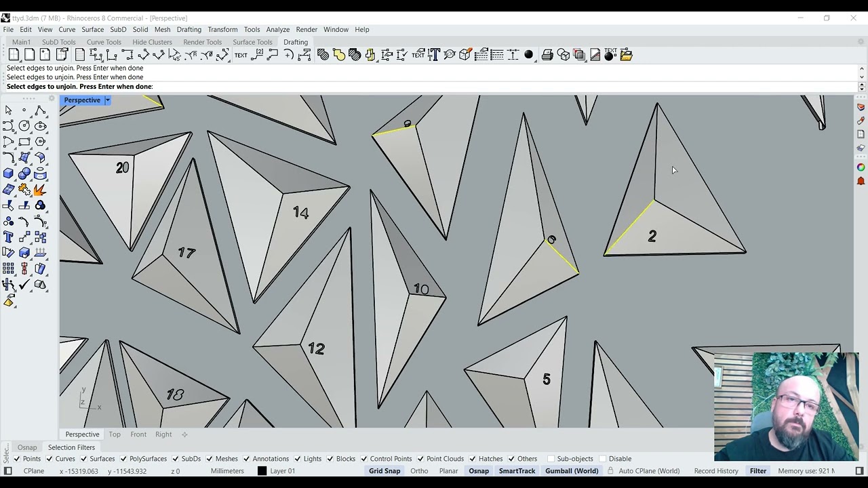Open the Transform menu

click(222, 30)
